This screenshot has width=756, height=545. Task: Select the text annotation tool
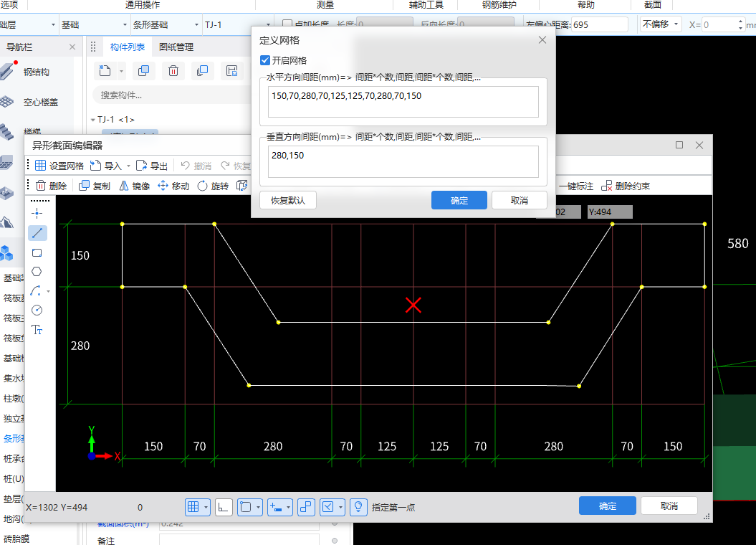tap(37, 330)
